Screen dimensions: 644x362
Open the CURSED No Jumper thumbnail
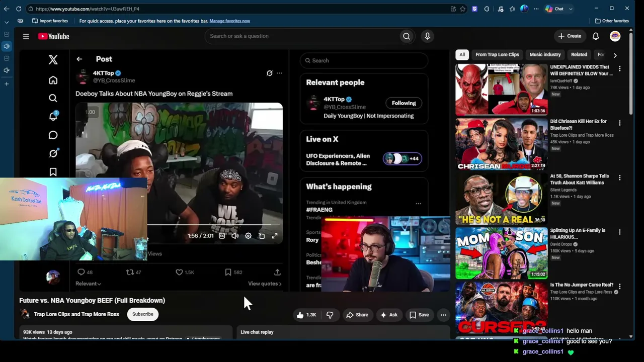(x=501, y=307)
